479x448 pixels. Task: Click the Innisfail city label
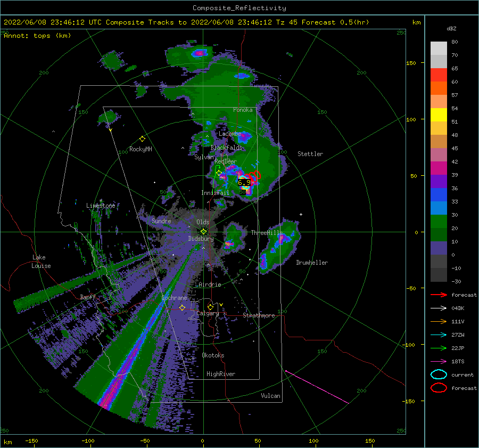[215, 193]
